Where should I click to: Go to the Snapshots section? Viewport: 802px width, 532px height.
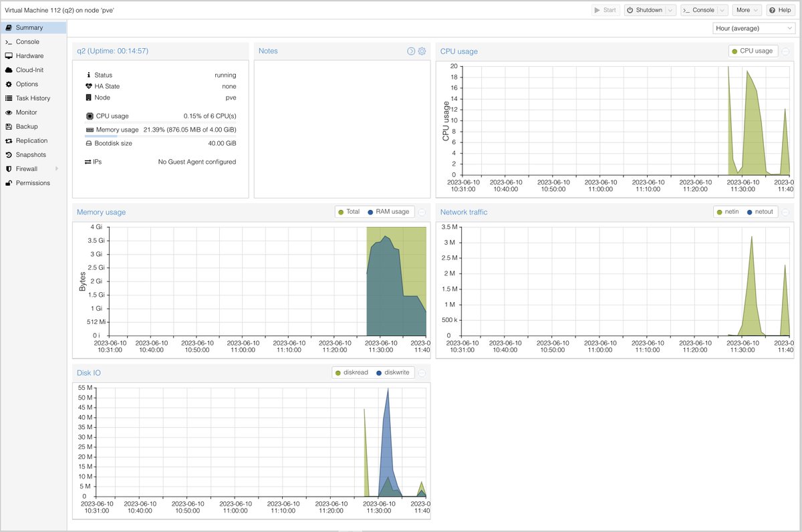[31, 155]
